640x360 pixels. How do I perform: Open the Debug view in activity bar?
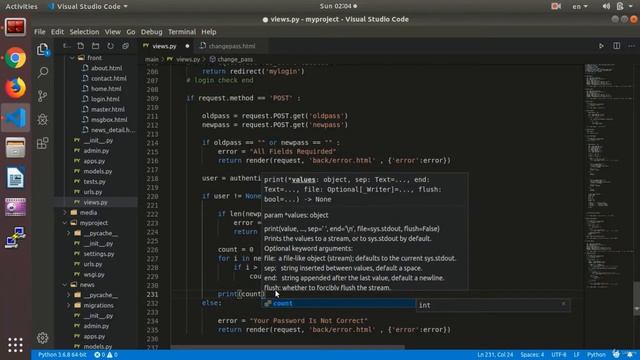point(42,119)
